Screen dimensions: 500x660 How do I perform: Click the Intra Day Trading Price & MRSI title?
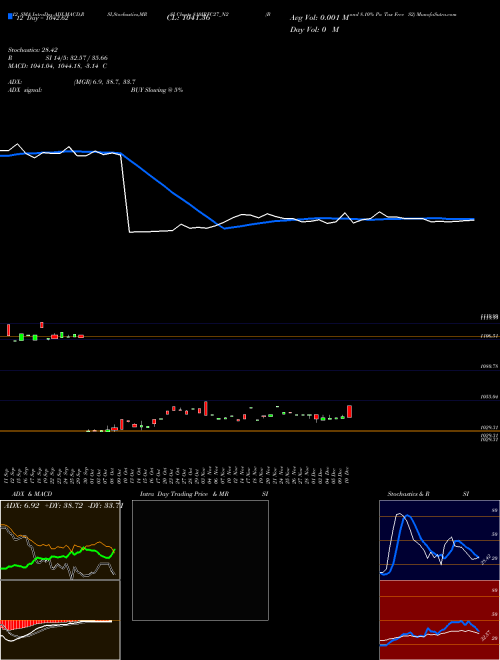(x=204, y=494)
